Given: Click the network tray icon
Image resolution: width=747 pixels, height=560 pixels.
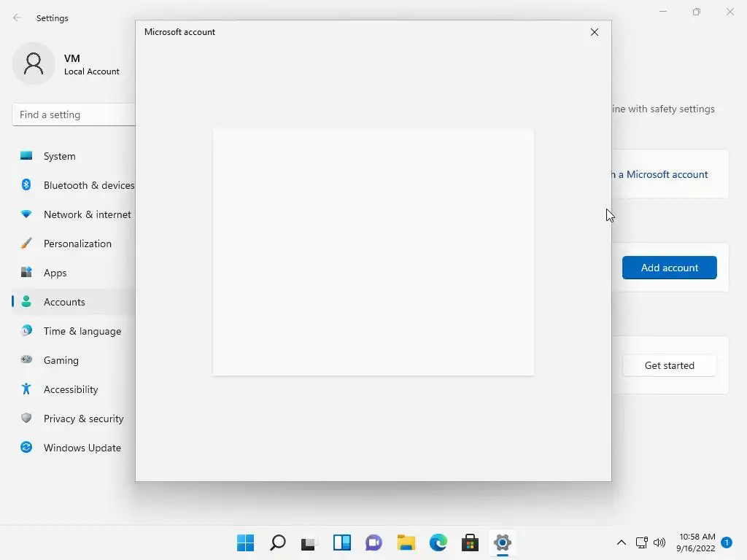Looking at the screenshot, I should click(642, 542).
